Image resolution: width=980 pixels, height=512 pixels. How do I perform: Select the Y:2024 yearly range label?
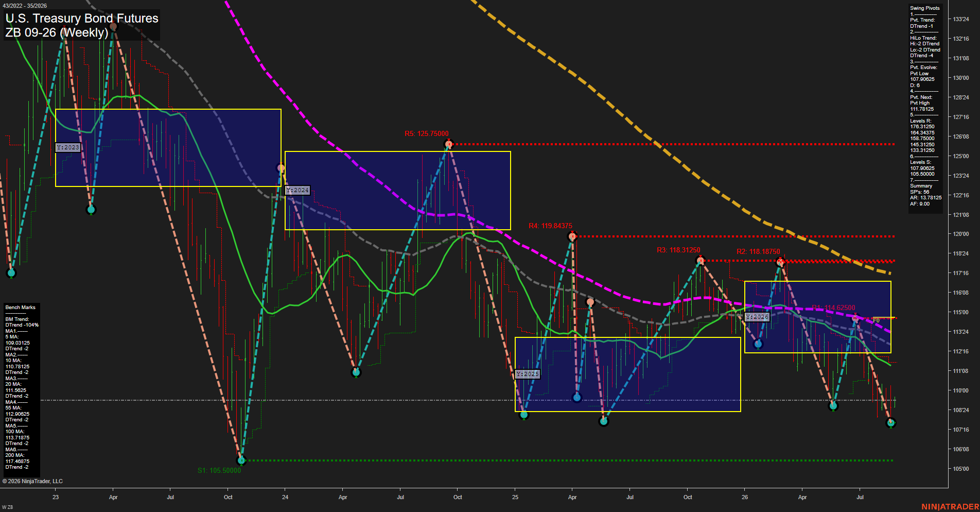[297, 190]
